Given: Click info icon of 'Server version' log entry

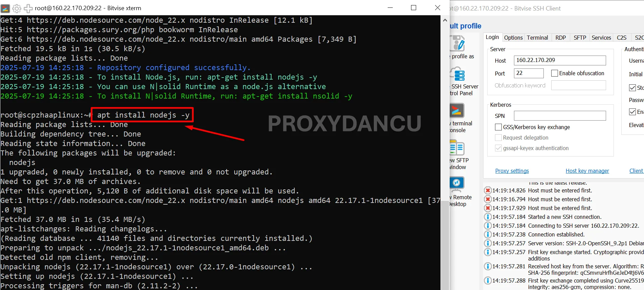Looking at the screenshot, I should pos(488,243).
